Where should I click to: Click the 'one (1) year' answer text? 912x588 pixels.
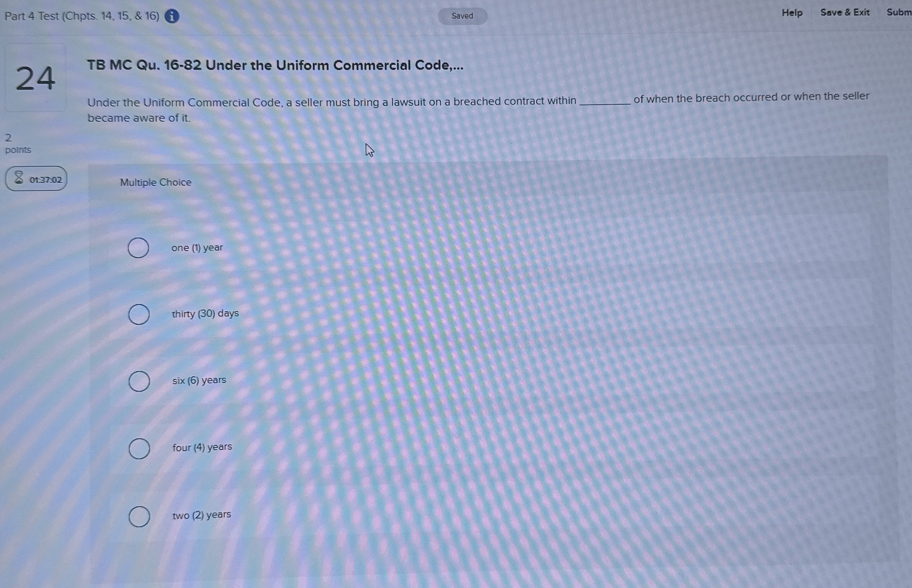point(197,248)
